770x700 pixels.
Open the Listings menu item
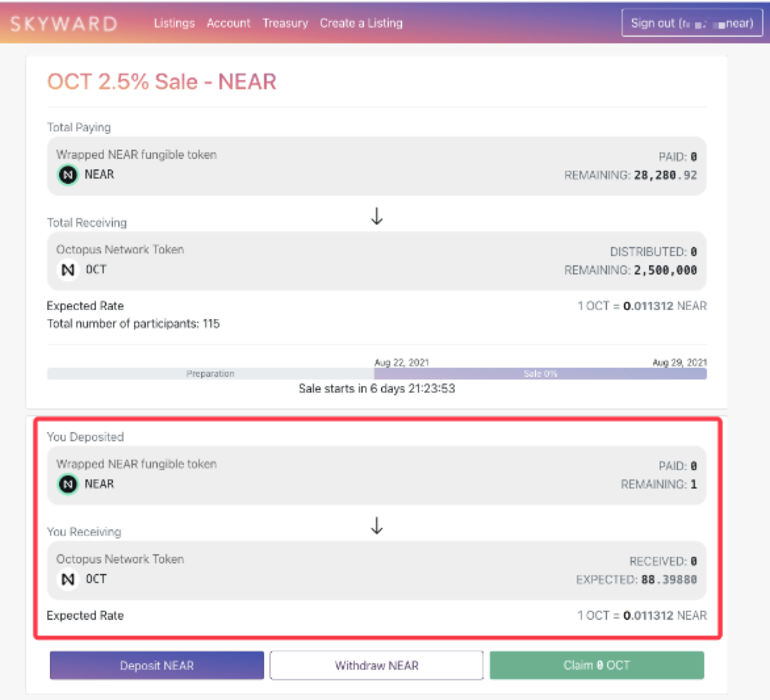pos(174,23)
